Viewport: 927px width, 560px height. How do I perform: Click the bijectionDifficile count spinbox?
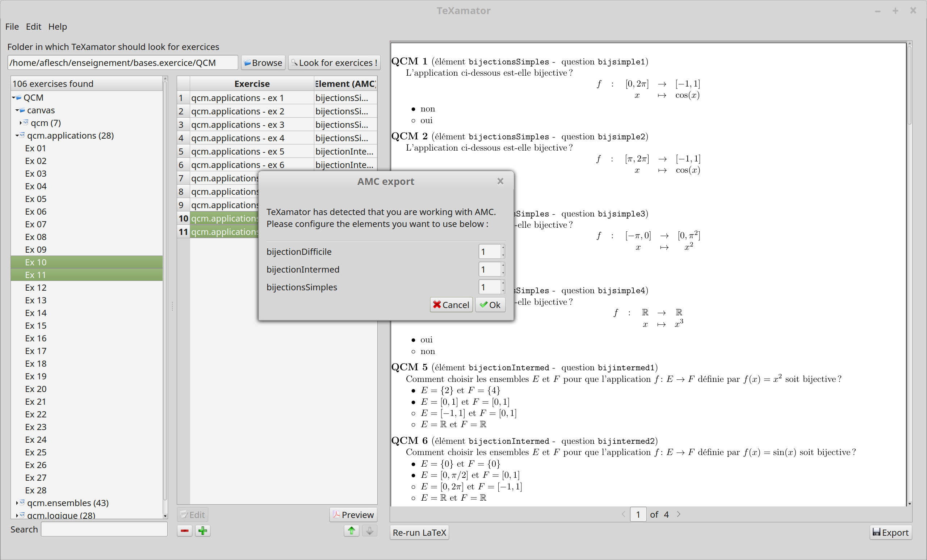[491, 252]
